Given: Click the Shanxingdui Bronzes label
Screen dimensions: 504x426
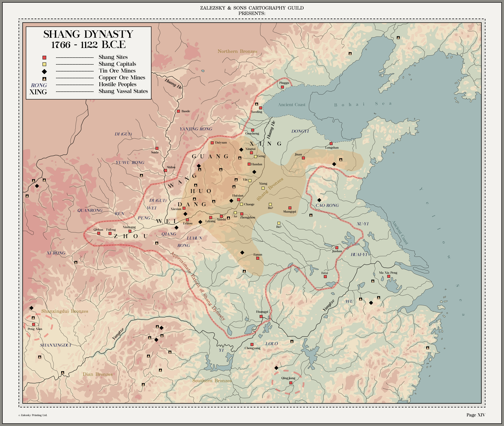Looking at the screenshot, I should point(65,311).
